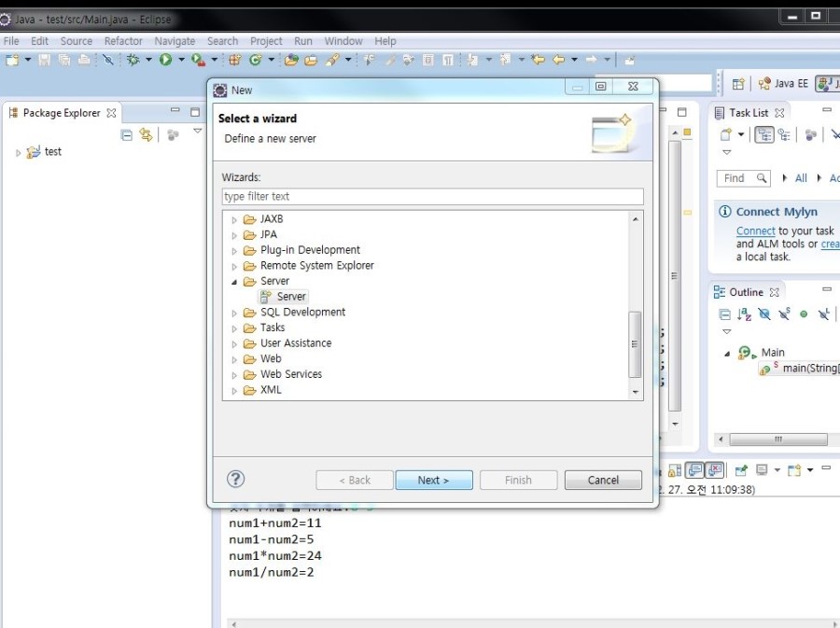Screen dimensions: 840x628
Task: Open the Project menu
Action: (266, 41)
